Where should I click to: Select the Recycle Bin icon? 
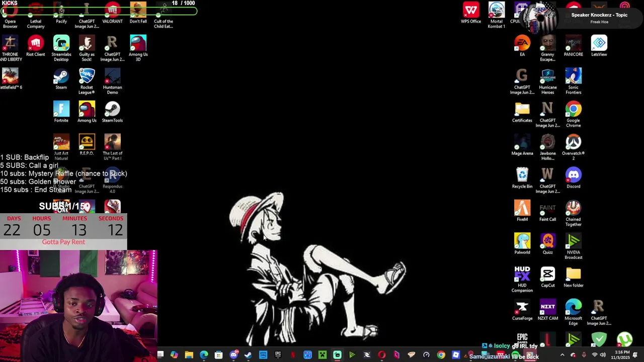click(x=522, y=178)
